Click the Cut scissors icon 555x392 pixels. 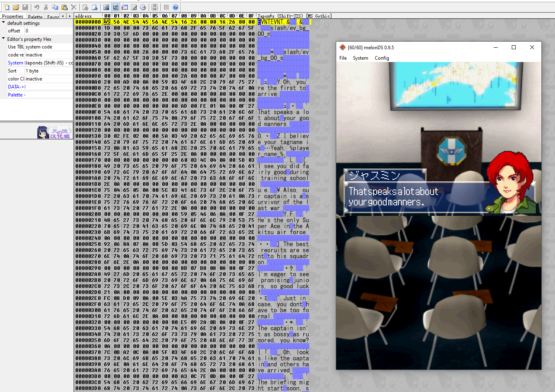tap(46, 7)
